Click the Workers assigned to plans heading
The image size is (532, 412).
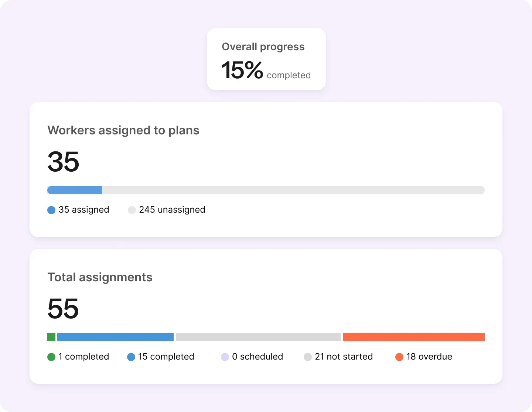pyautogui.click(x=123, y=130)
